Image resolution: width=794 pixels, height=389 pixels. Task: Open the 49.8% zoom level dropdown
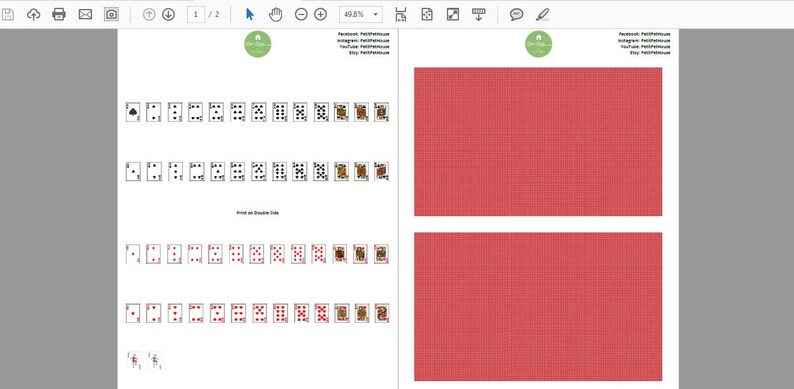(361, 14)
